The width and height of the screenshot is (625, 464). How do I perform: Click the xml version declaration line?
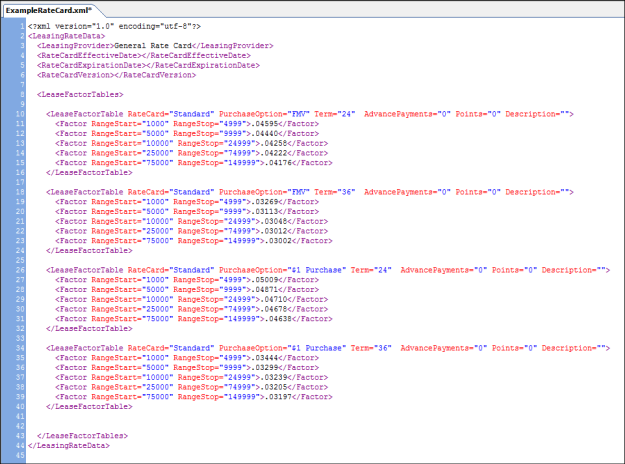pos(114,26)
